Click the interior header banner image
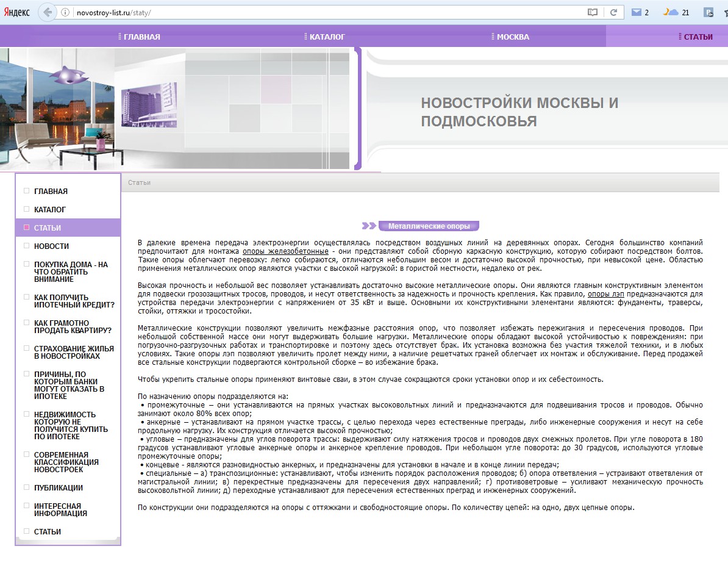Screen dimensions: 728x571 pos(174,109)
